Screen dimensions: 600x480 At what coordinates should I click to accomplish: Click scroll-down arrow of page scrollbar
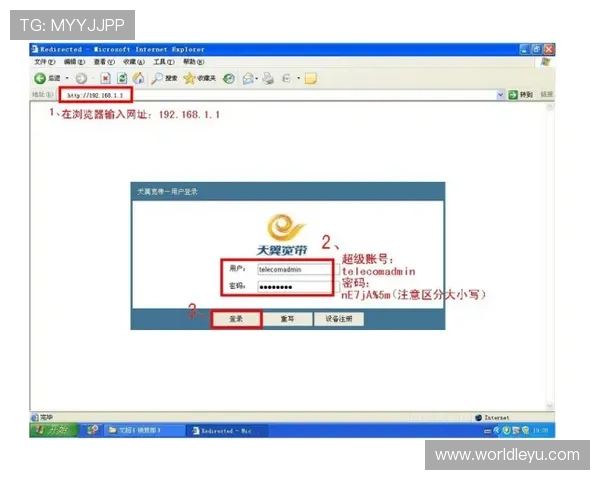pyautogui.click(x=550, y=406)
